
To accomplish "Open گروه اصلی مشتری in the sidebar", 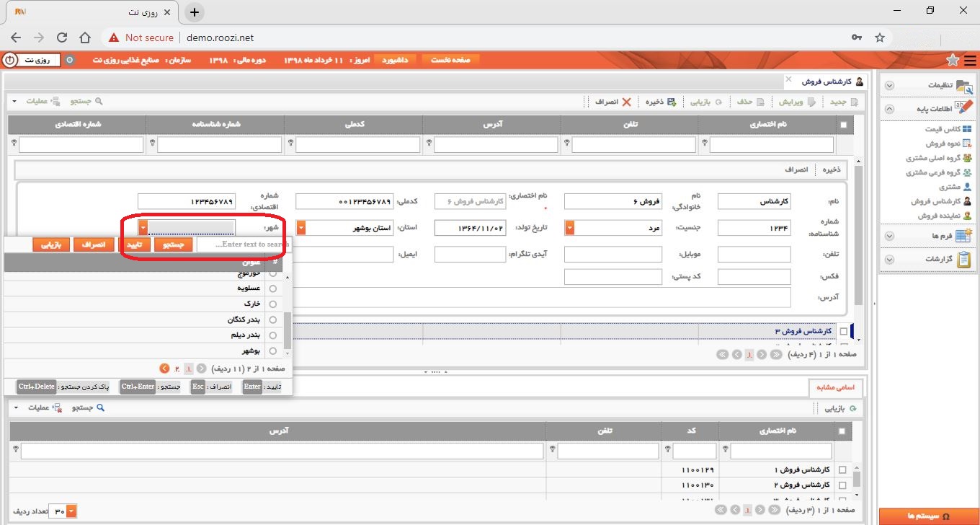I will [939, 158].
